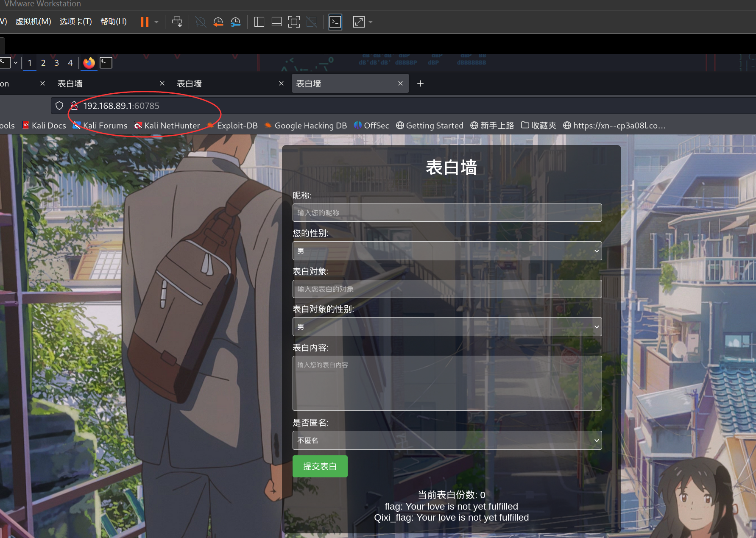Open the Kali Docs bookmark
Viewport: 756px width, 538px height.
[44, 125]
